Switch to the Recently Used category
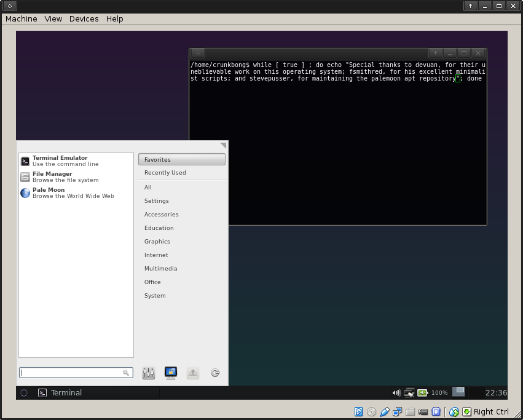The height and width of the screenshot is (420, 523). point(165,173)
